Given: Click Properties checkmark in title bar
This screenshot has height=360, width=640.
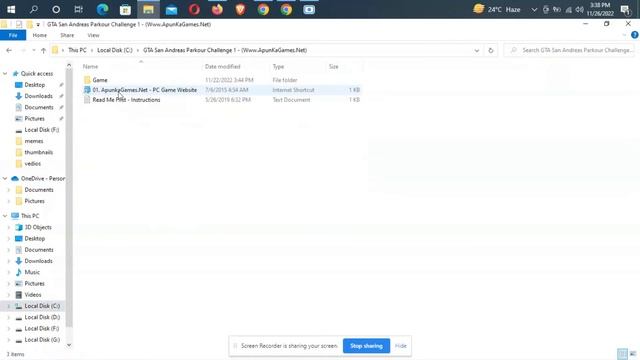Looking at the screenshot, I should coord(19,24).
